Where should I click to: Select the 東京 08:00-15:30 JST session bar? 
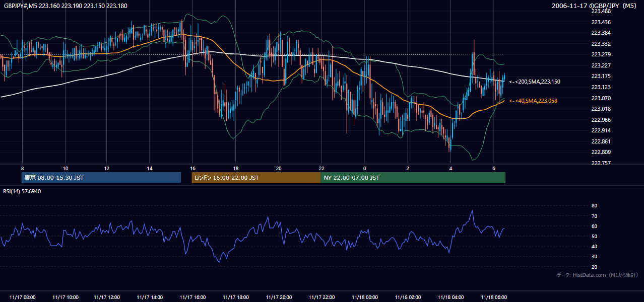click(x=101, y=178)
